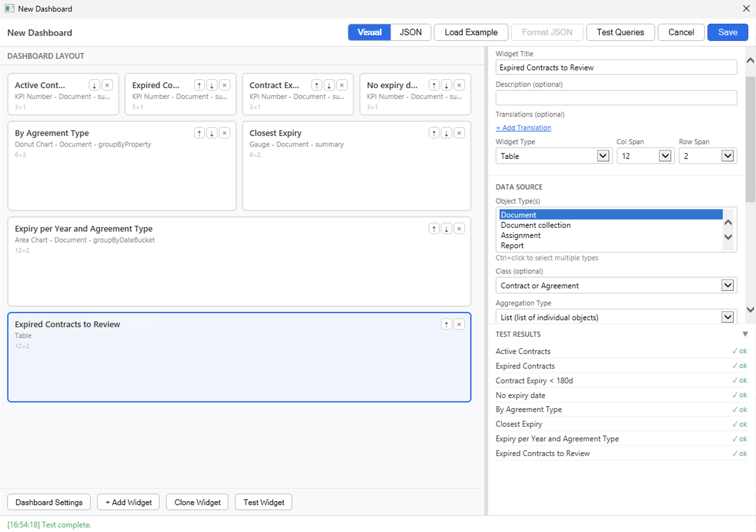Open the Class dropdown
This screenshot has height=532, width=756.
[x=616, y=285]
